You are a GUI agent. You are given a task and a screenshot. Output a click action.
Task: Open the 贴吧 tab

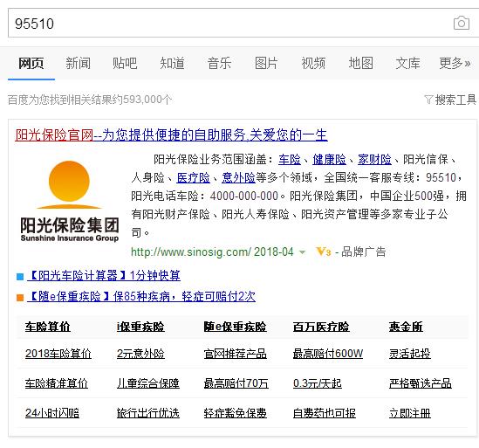pos(125,63)
